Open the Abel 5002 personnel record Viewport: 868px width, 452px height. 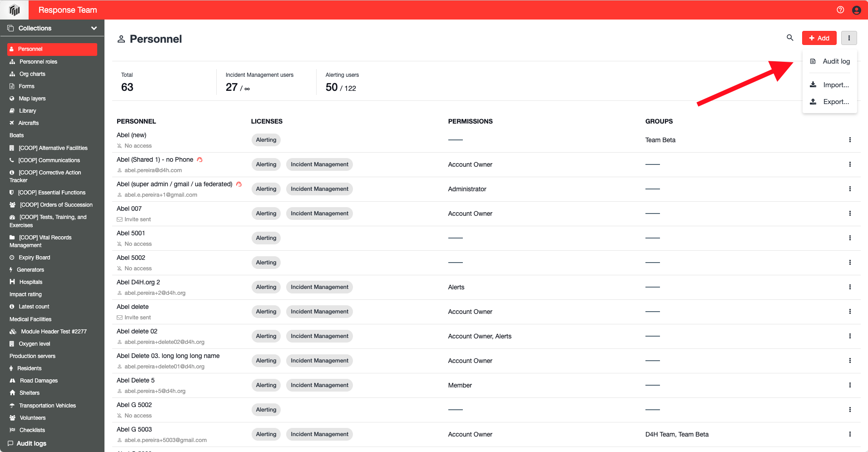pyautogui.click(x=131, y=258)
